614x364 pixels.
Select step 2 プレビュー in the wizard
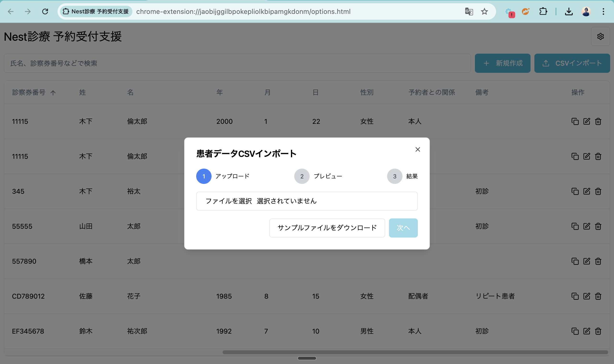point(302,176)
